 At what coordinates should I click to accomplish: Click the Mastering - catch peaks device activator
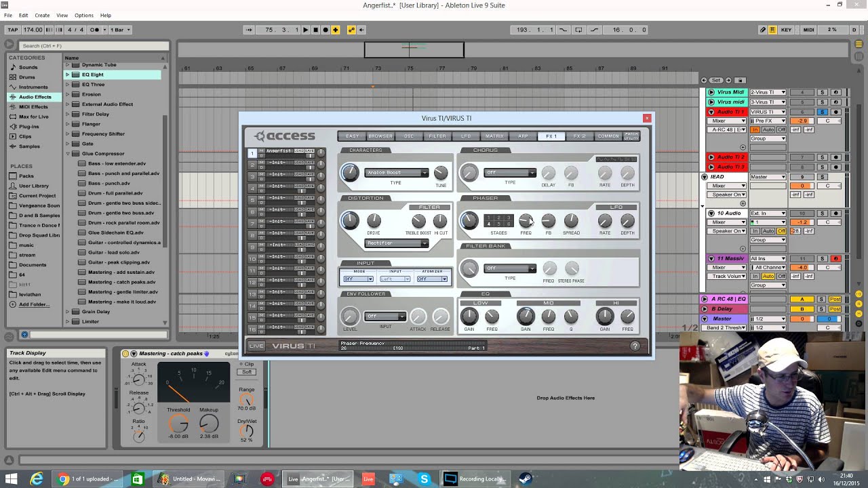(x=125, y=353)
